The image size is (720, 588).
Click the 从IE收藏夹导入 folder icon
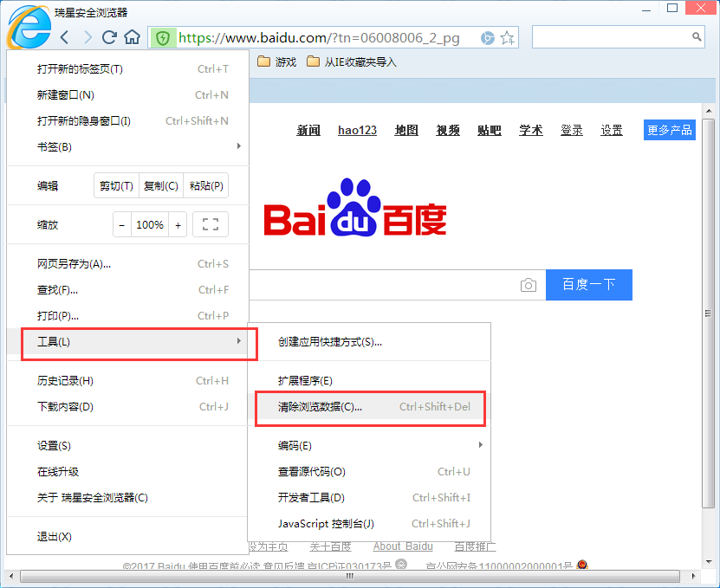pyautogui.click(x=314, y=61)
